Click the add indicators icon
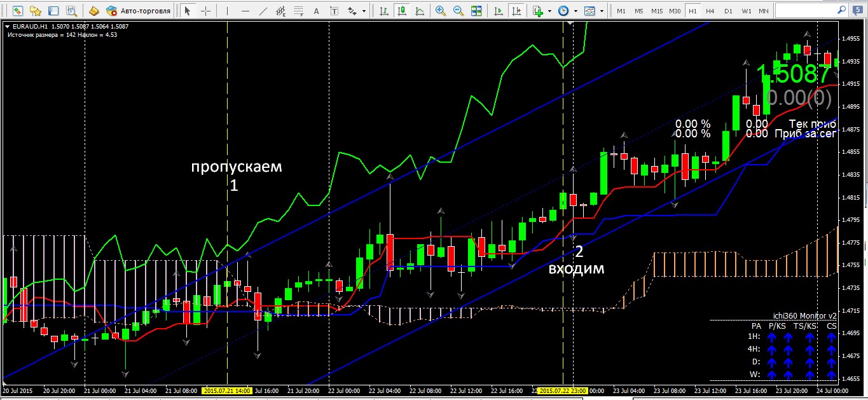This screenshot has height=400, width=868. click(538, 11)
